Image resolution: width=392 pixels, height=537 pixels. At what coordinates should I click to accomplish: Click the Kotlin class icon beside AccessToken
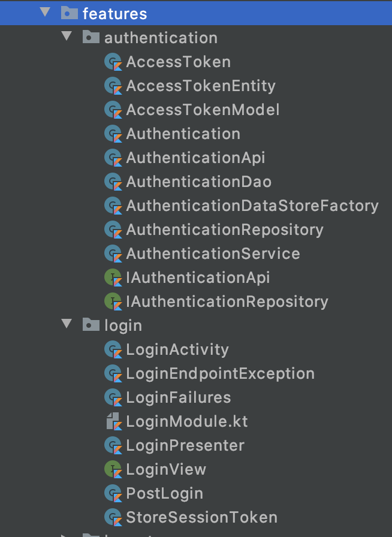coord(114,62)
